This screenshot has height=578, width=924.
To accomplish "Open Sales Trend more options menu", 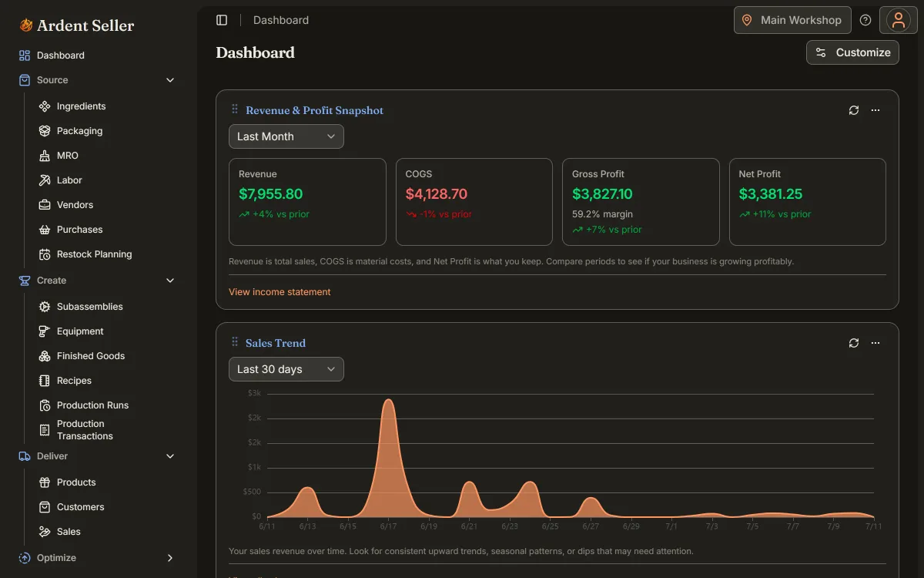I will (x=875, y=343).
